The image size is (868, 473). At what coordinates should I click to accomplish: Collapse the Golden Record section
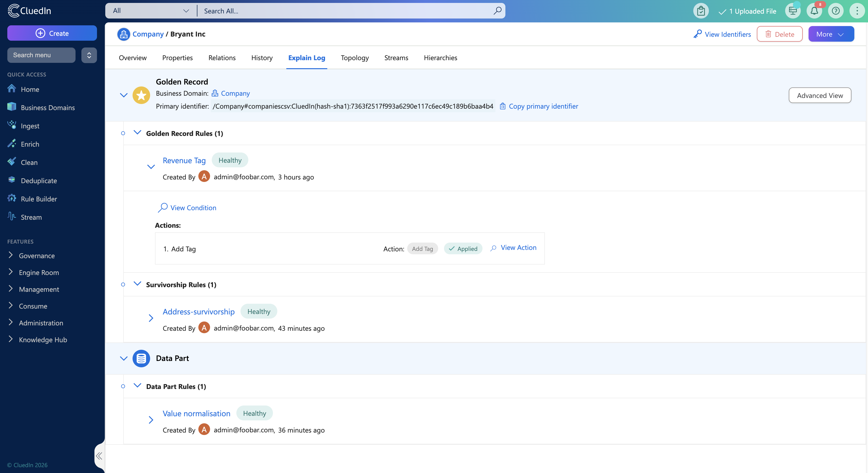(124, 95)
